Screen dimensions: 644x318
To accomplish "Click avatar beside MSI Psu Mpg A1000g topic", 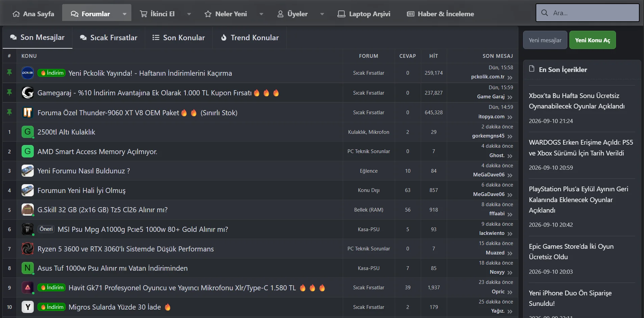I will [x=28, y=229].
